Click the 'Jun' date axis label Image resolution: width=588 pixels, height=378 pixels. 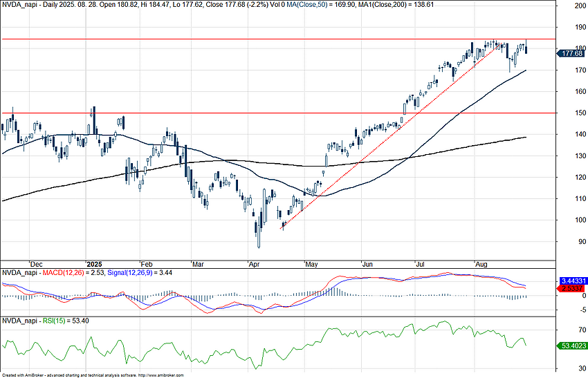click(x=367, y=264)
